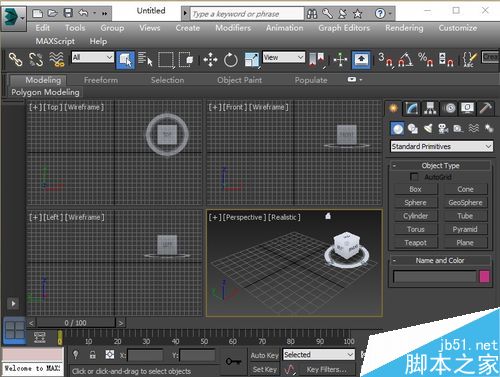Open the selection filter All dropdown
The image size is (500, 377).
coord(92,57)
